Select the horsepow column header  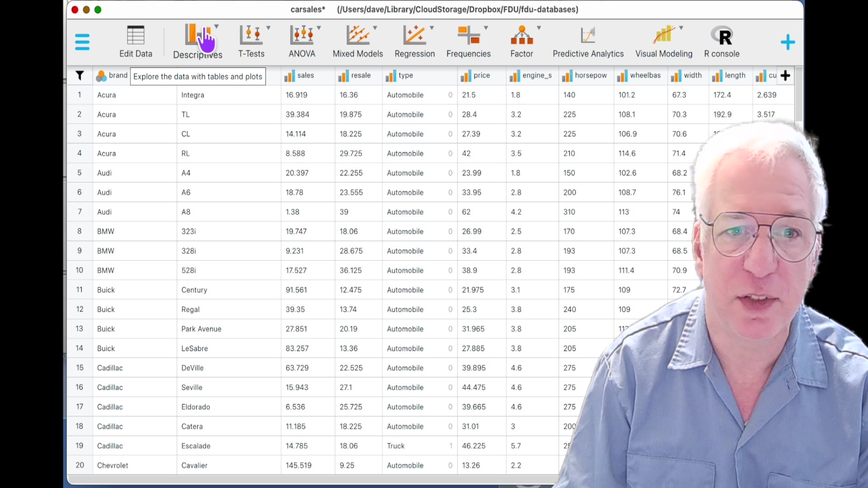(x=590, y=75)
